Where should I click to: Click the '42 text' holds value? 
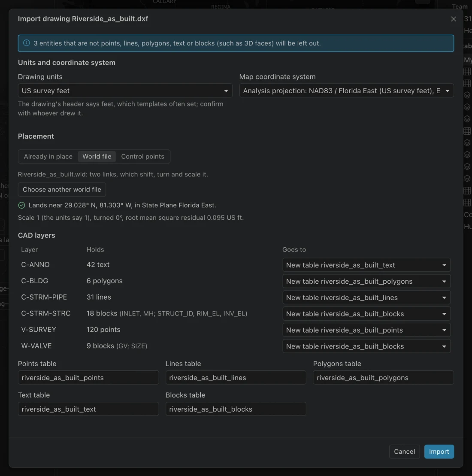click(98, 264)
